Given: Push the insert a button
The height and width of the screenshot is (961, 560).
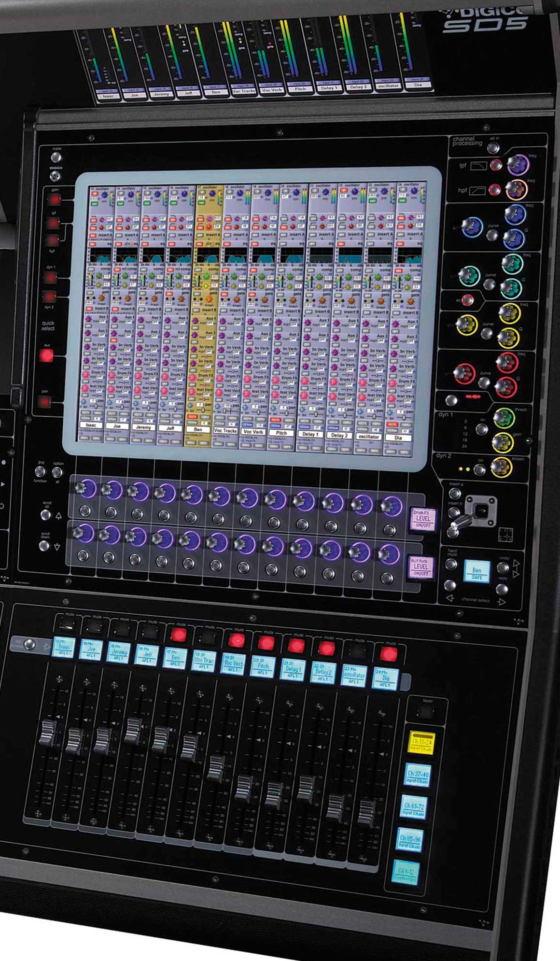Looking at the screenshot, I should tap(455, 494).
